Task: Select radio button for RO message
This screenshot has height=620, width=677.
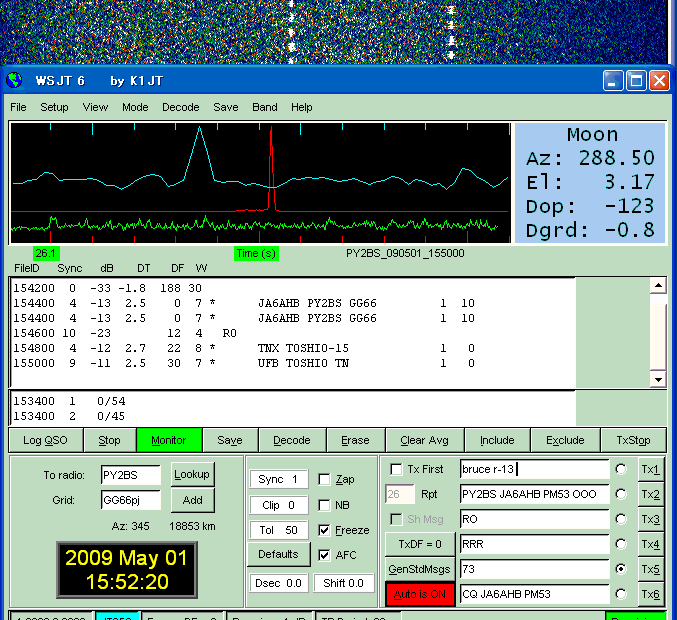Action: pos(623,519)
